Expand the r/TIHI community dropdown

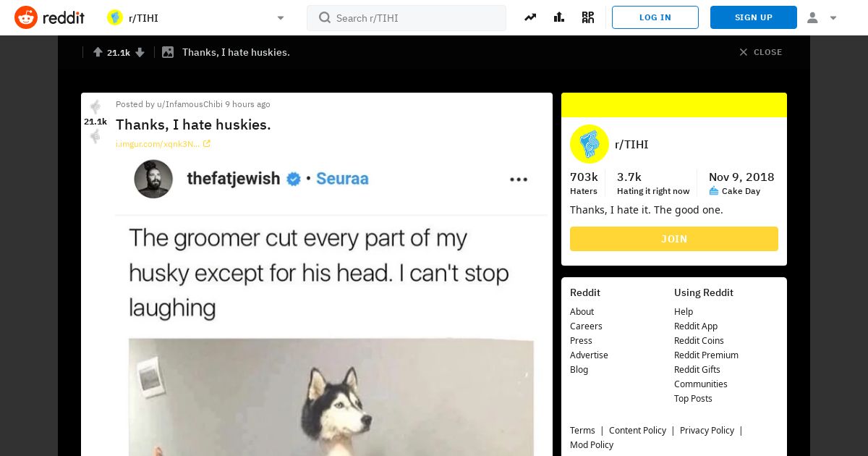(281, 18)
